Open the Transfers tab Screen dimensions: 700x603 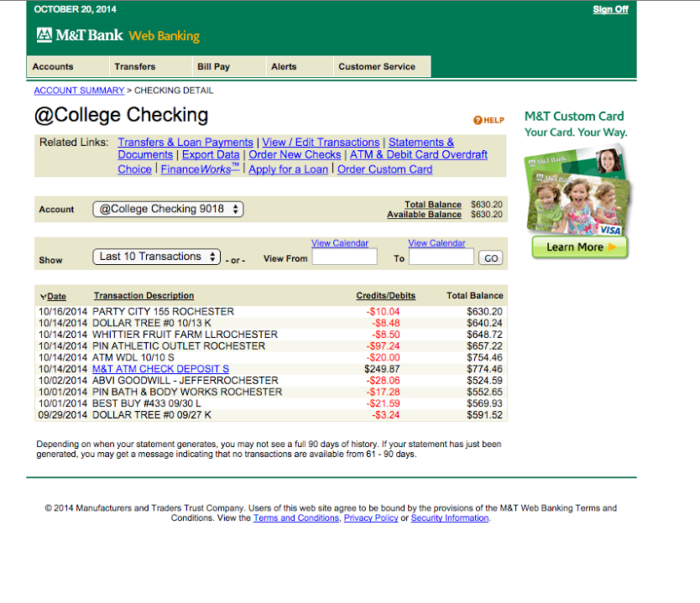[151, 66]
